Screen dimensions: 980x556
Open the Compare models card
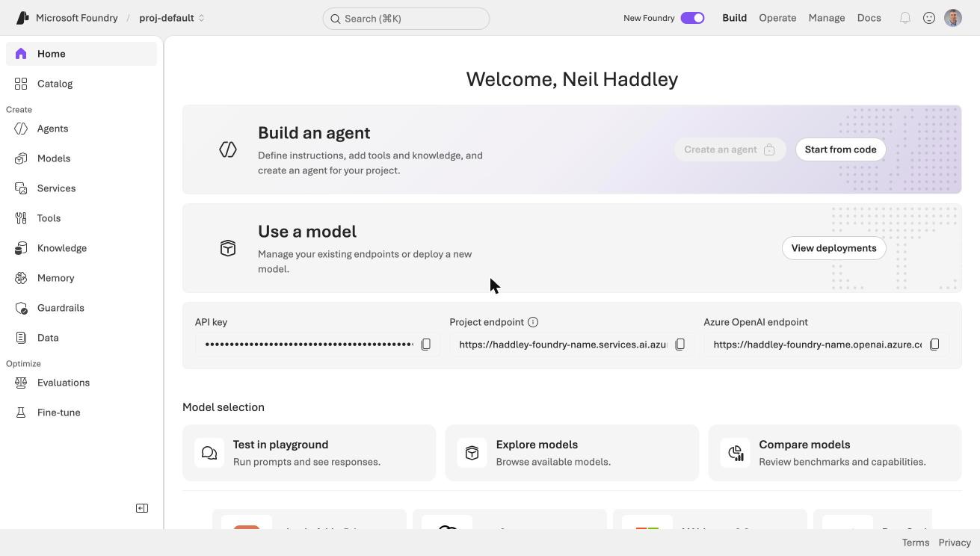point(834,453)
